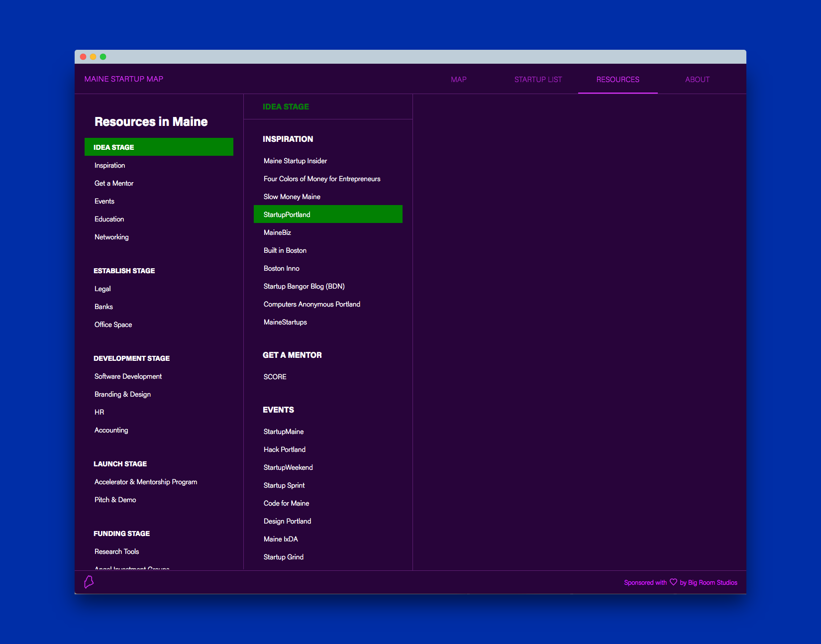Click the Maine state outline icon in footer
This screenshot has height=644, width=821.
pos(89,582)
